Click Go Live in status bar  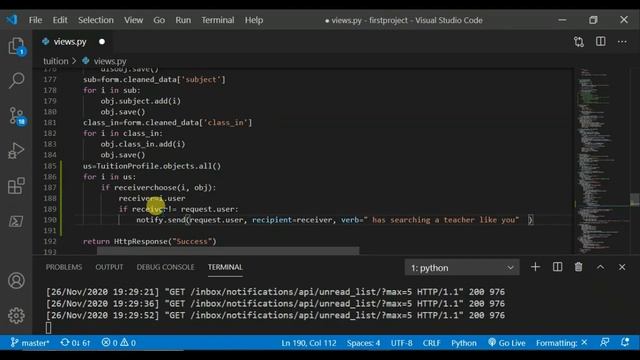pos(507,343)
